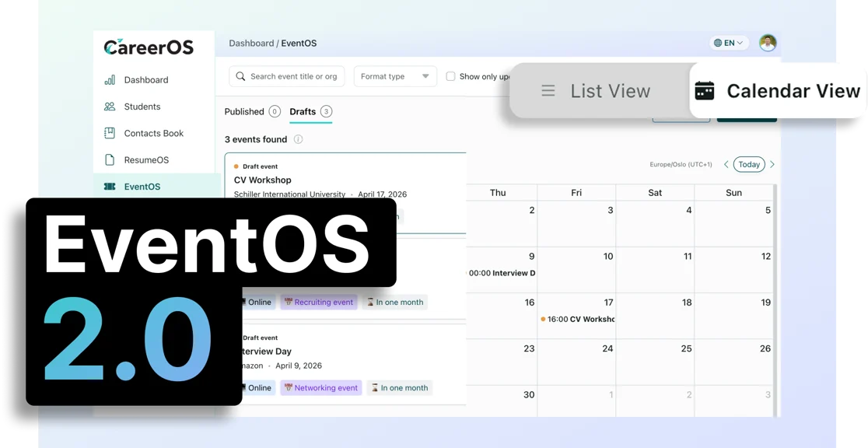Go to previous month with left chevron
868x448 pixels.
point(726,164)
